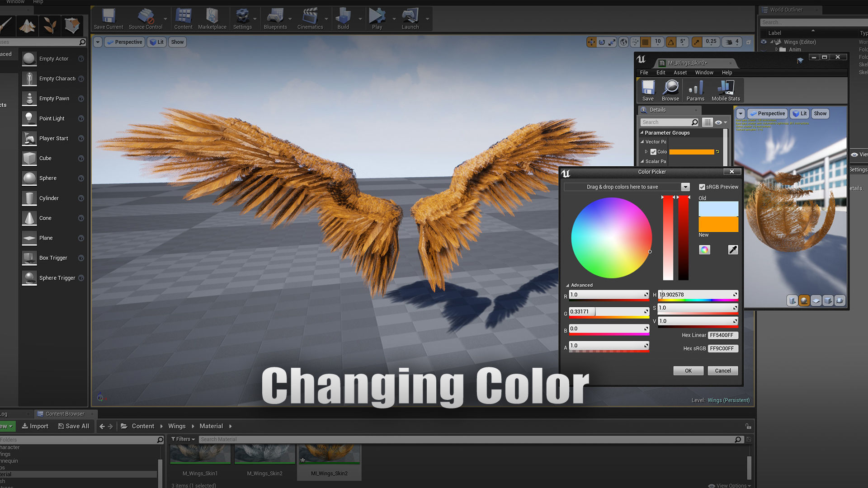Open Blueprints in the main toolbar
Screen dimensions: 868x488
click(275, 19)
